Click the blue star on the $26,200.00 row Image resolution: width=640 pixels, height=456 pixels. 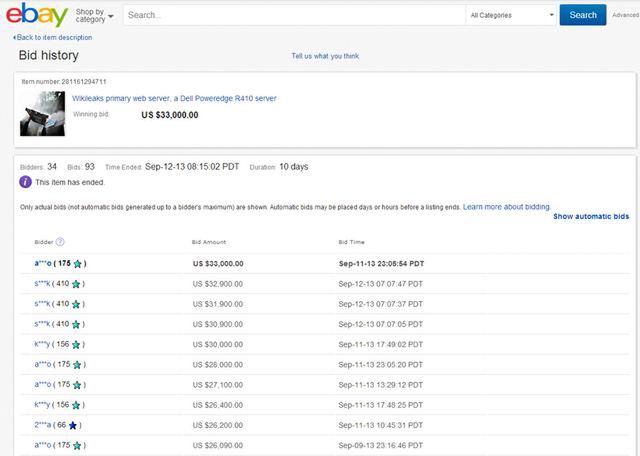(73, 425)
